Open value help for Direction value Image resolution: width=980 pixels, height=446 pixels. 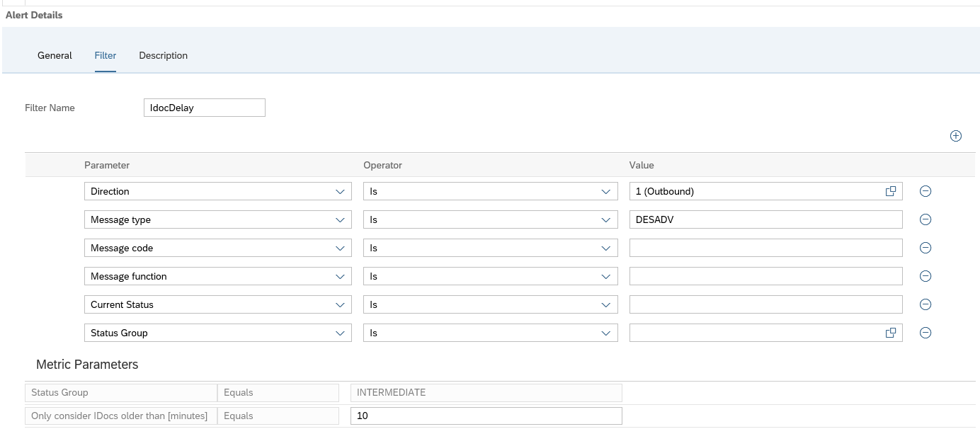tap(891, 191)
